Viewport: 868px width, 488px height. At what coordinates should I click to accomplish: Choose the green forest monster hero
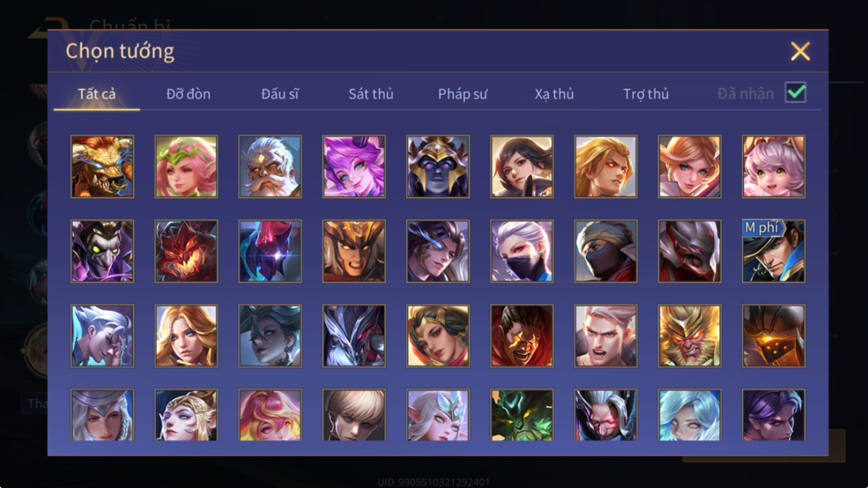(x=522, y=415)
